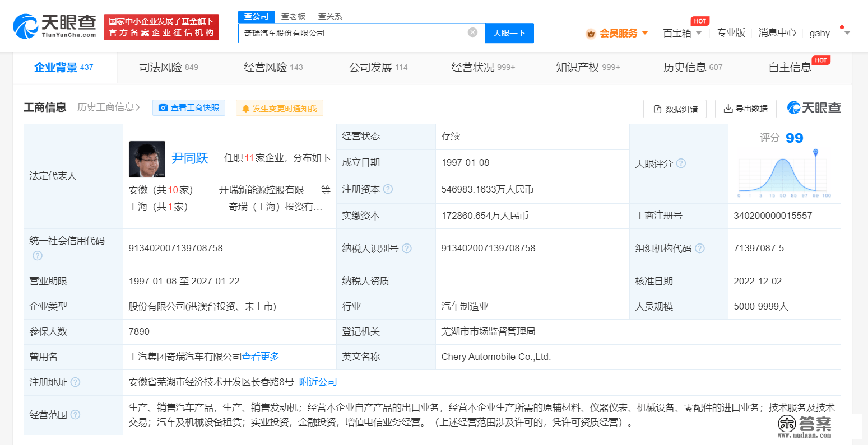The width and height of the screenshot is (868, 445).
Task: Click help icon next to 组织机构代码
Action: point(700,248)
